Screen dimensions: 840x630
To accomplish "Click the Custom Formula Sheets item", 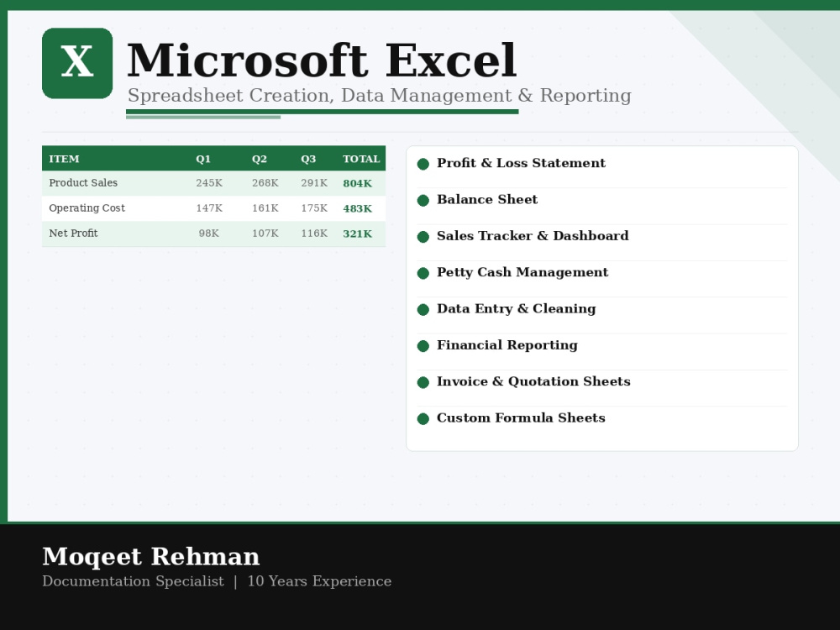I will [521, 417].
